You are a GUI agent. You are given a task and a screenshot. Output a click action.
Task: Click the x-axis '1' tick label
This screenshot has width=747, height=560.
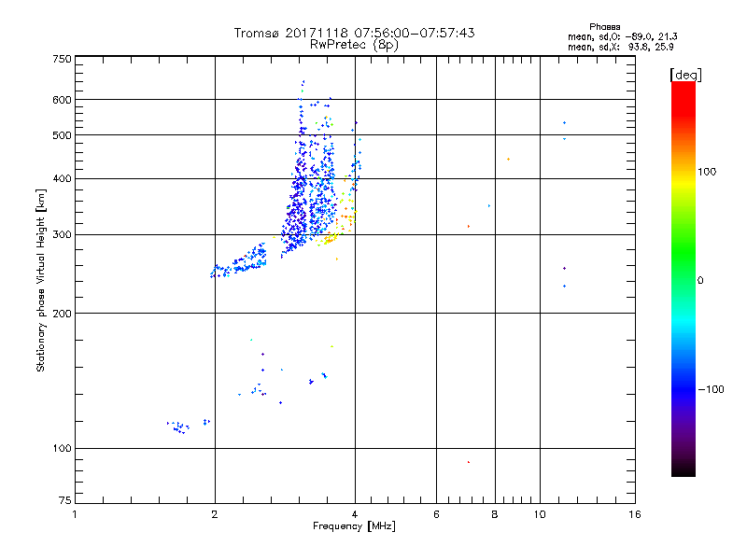coord(75,514)
